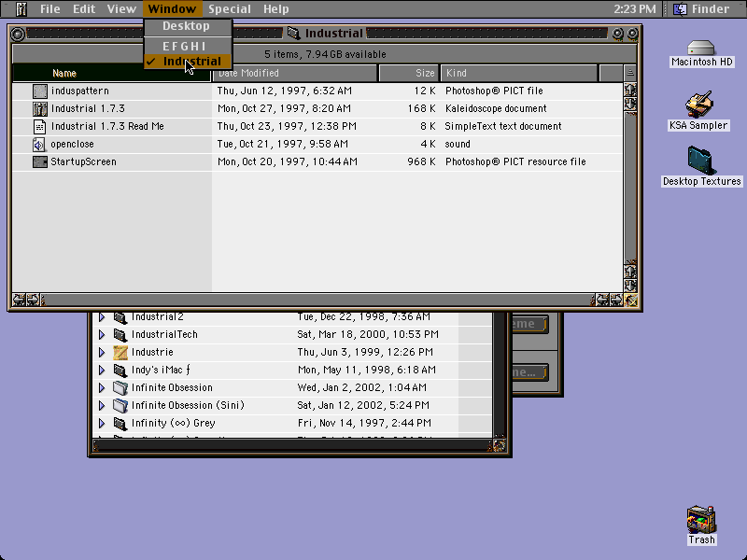Click the Industrial 1.7.3 Read Me name

(x=107, y=126)
